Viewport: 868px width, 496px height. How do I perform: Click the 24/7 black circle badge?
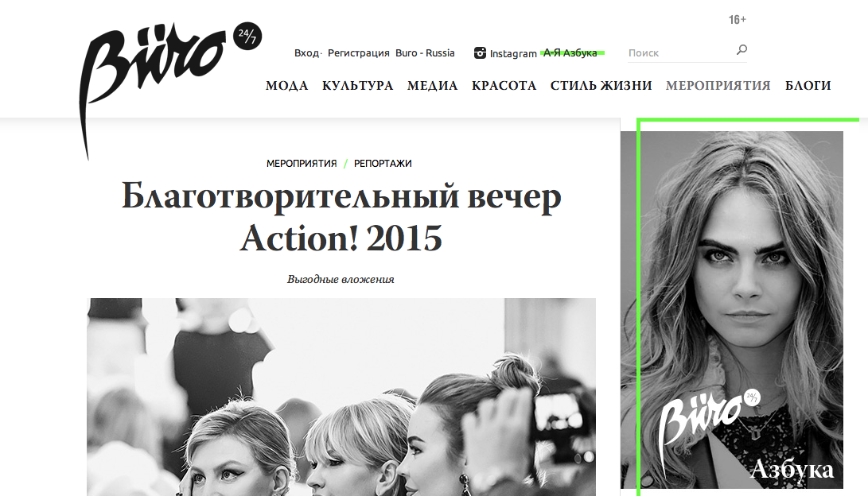[x=247, y=36]
